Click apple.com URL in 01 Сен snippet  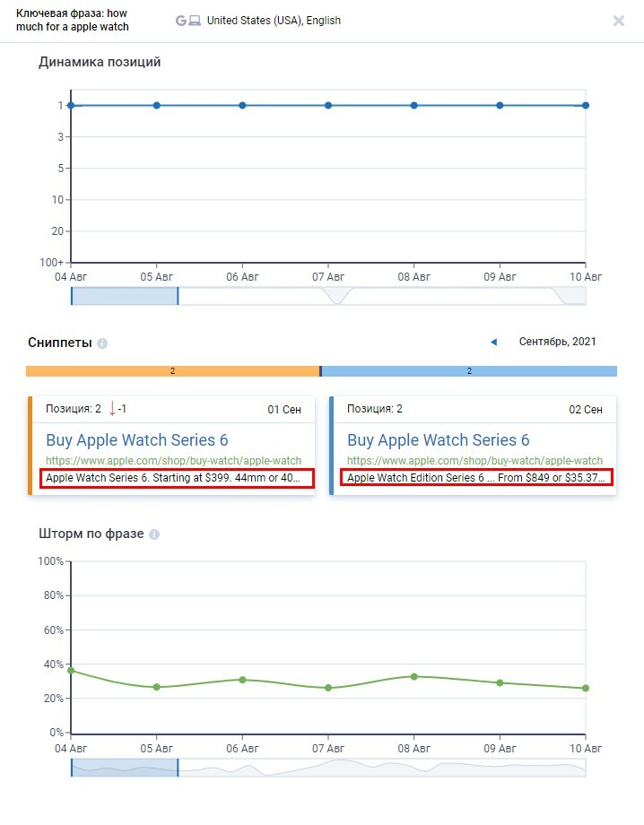tap(174, 460)
